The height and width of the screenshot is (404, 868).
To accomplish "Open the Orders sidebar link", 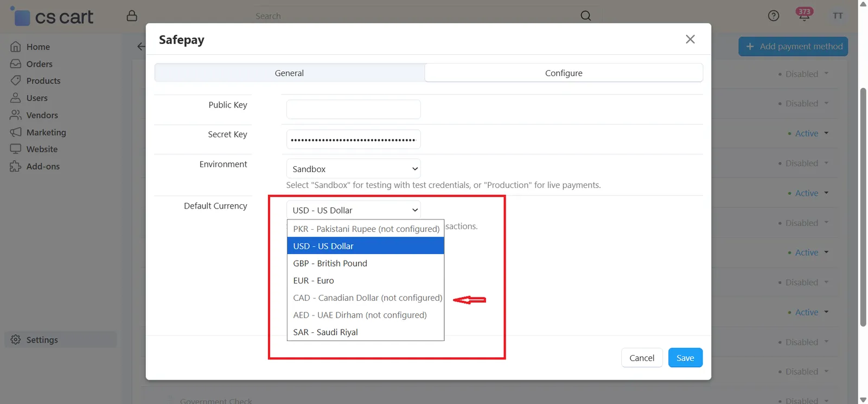I will [x=40, y=64].
